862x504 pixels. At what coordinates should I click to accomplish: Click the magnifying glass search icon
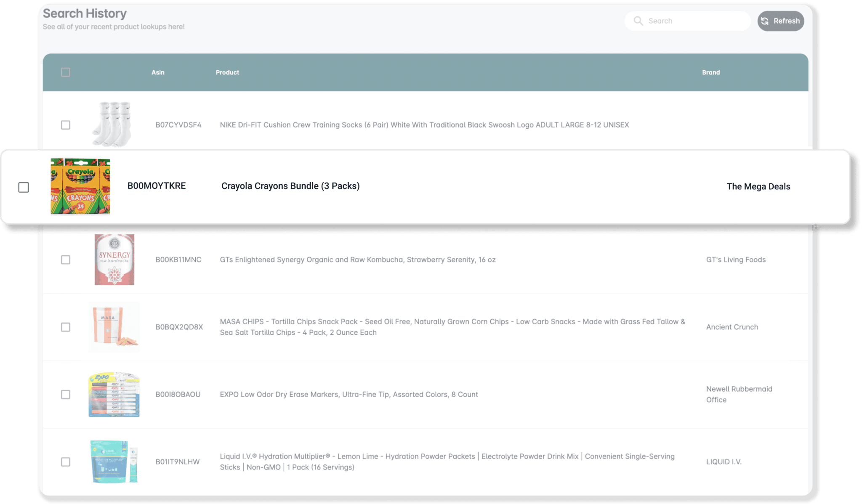(x=638, y=21)
